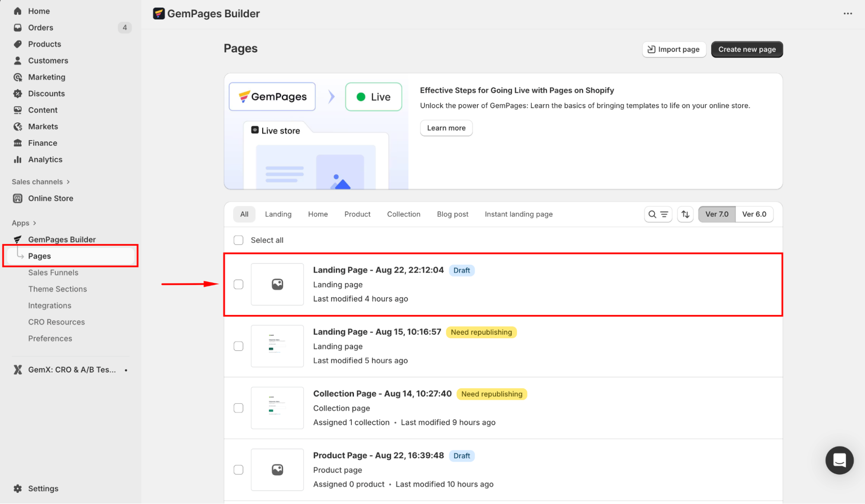Click the Online Store icon

pos(18,199)
